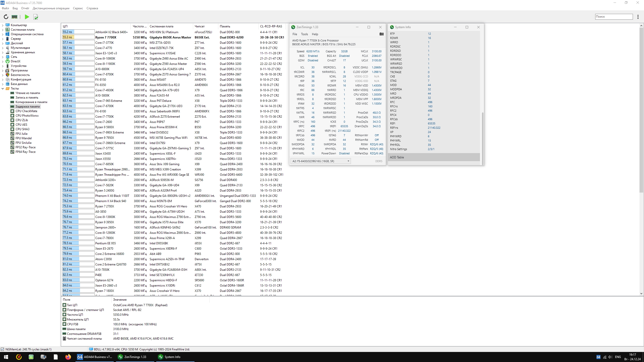Viewport: 644px width, 362px height.
Task: Open the three-dot options menu
Action: tap(638, 17)
